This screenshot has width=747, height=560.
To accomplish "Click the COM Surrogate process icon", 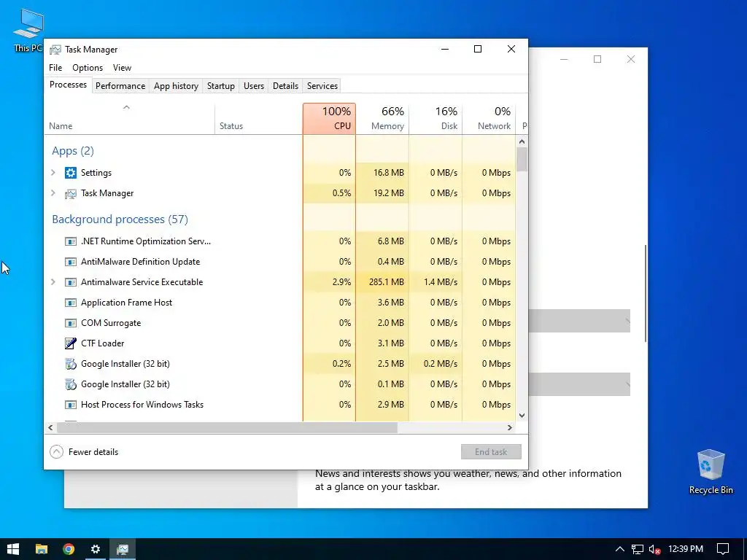I will tap(71, 323).
